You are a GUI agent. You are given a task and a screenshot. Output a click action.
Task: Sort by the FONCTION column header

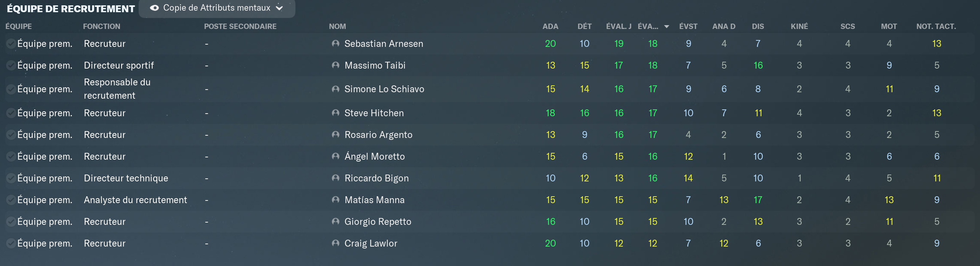point(102,26)
